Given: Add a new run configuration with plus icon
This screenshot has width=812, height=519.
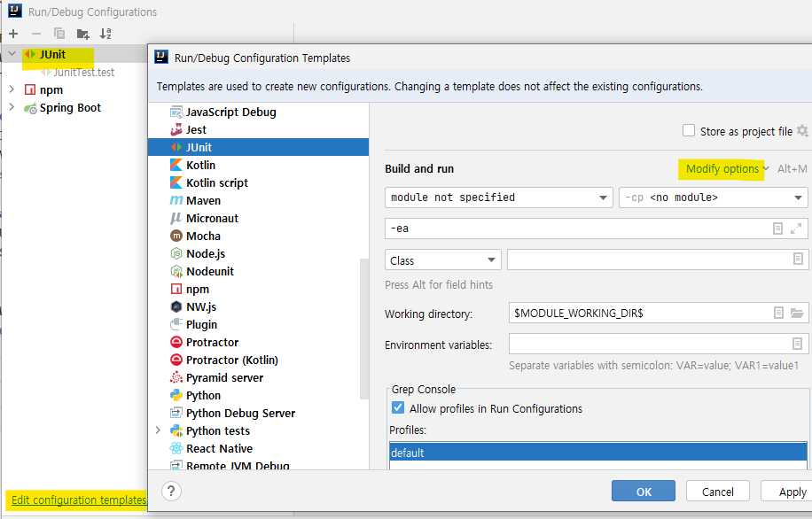Looking at the screenshot, I should tap(12, 33).
